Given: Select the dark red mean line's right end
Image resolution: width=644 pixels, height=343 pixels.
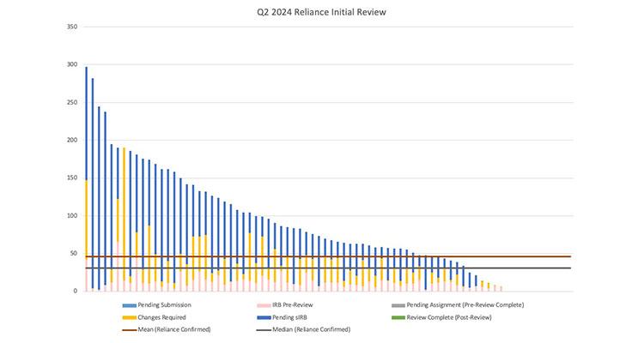Looking at the screenshot, I should tap(568, 256).
